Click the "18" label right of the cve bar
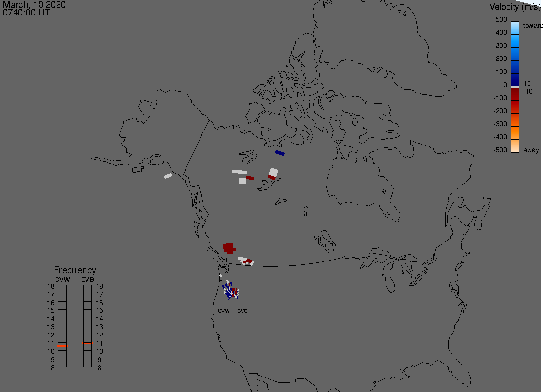 tap(100, 286)
